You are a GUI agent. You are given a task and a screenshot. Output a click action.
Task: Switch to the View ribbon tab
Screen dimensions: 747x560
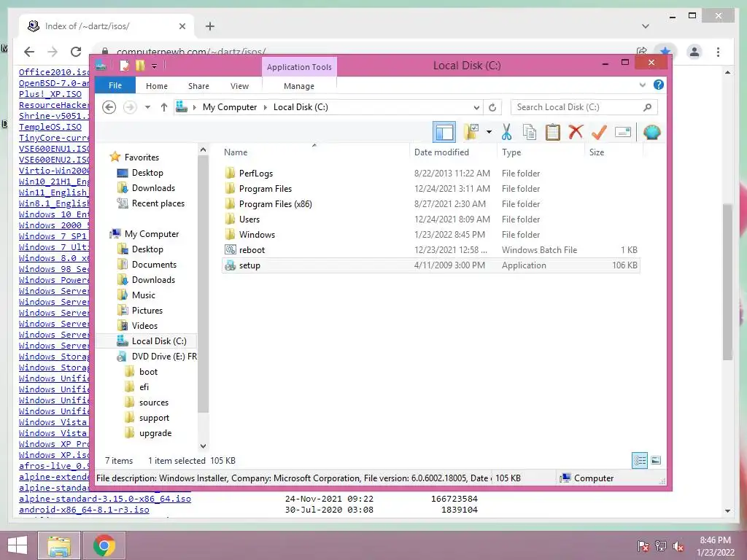pos(239,86)
